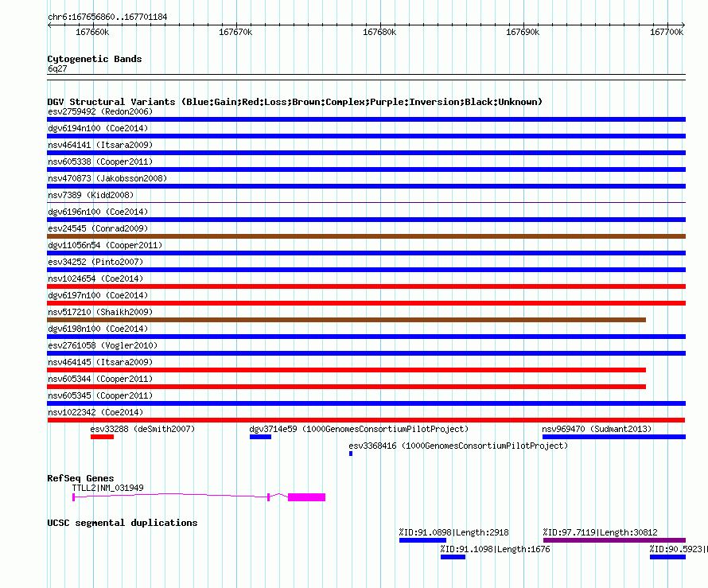Click the tiny esv3368416 blue marker
Screen dimensions: 708x588
(x=350, y=454)
